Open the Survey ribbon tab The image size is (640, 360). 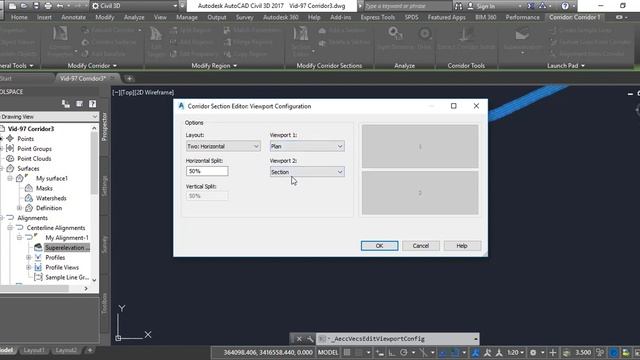point(244,17)
